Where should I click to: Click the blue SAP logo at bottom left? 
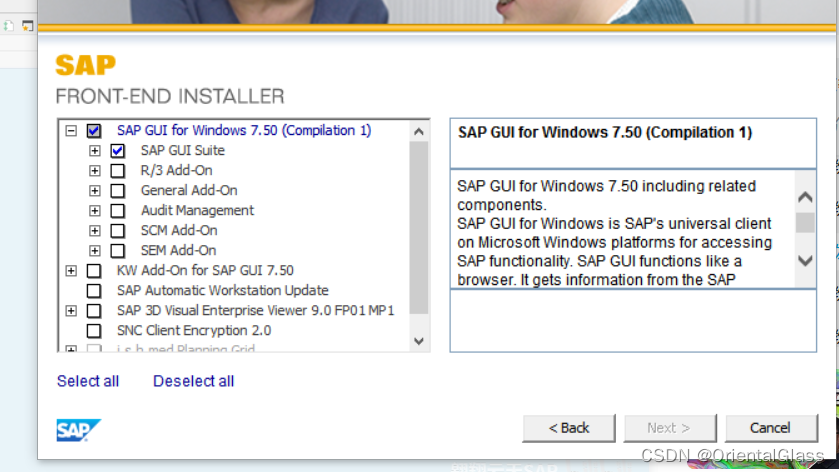(79, 430)
